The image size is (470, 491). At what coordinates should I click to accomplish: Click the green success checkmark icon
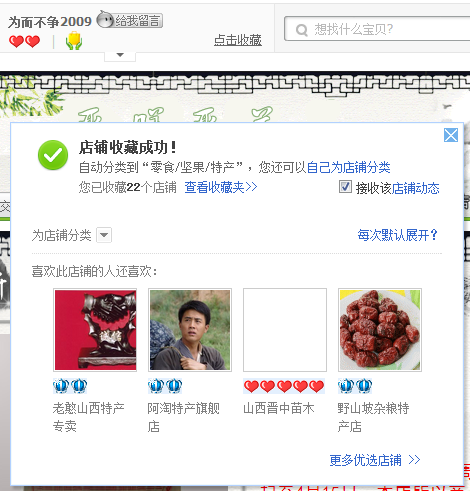pos(53,155)
